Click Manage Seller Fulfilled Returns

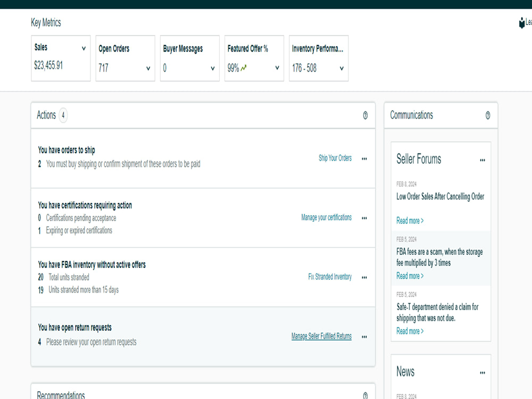[x=321, y=336]
